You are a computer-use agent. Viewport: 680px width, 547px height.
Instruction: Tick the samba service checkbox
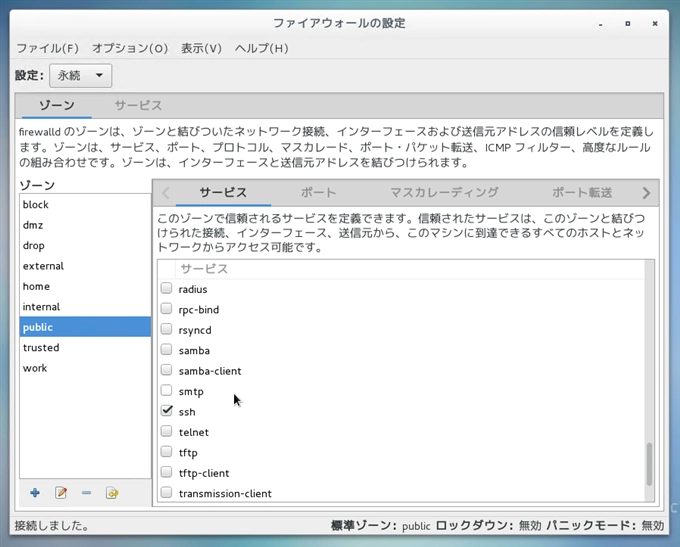click(167, 349)
